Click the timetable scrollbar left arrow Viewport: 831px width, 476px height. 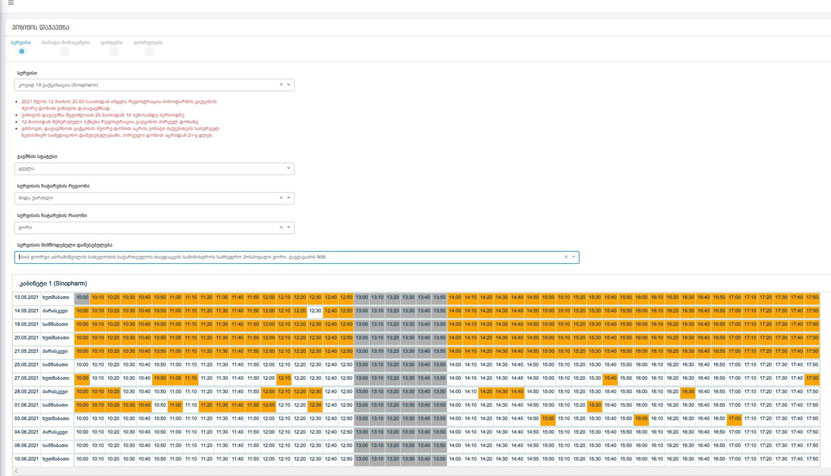16,471
